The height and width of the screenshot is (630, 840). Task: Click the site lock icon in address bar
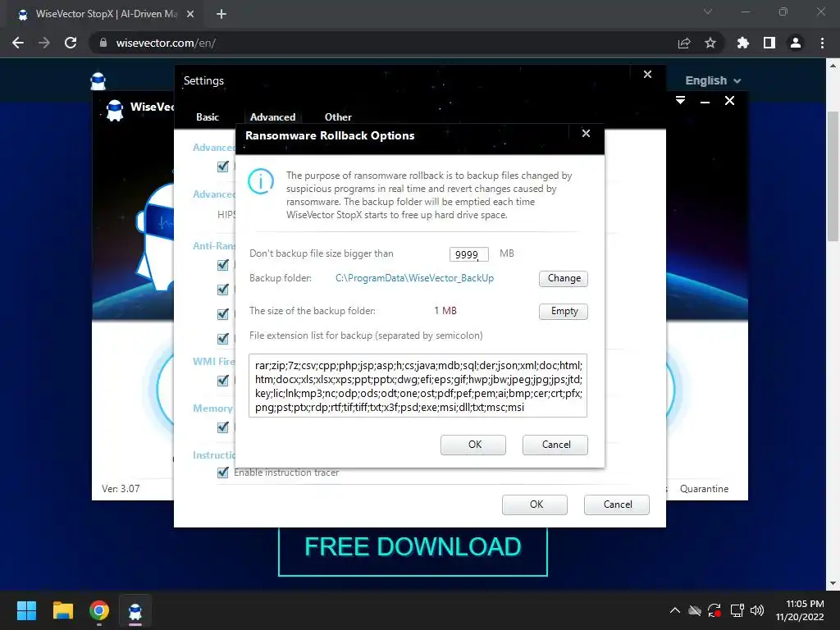[103, 43]
